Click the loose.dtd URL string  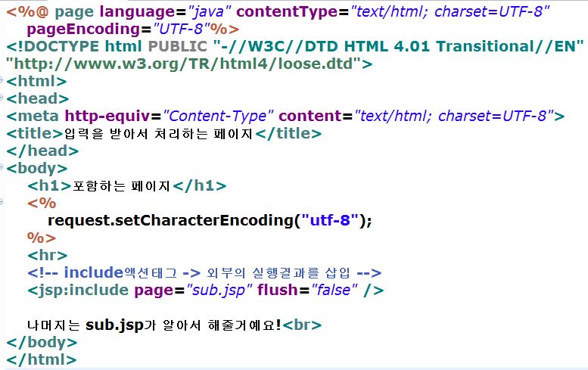(184, 64)
